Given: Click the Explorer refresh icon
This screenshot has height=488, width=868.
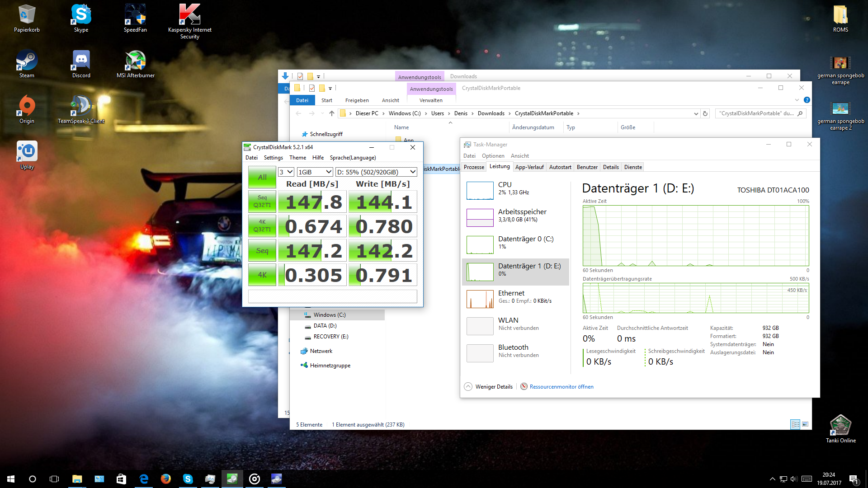Looking at the screenshot, I should coord(705,113).
